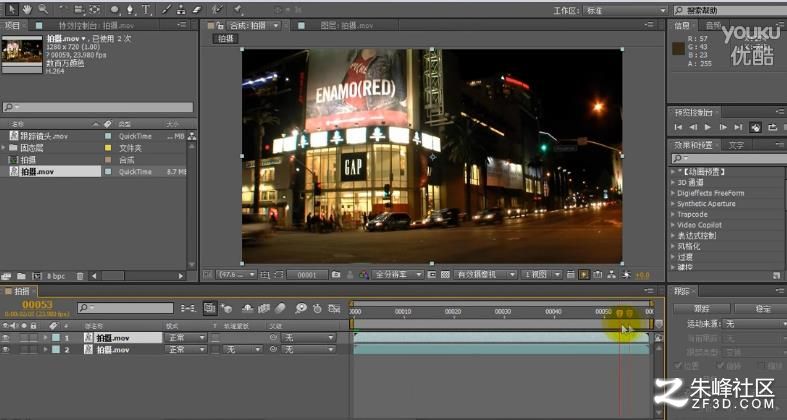This screenshot has width=787, height=420.
Task: Open blending mode dropdown for layer 1
Action: point(186,338)
